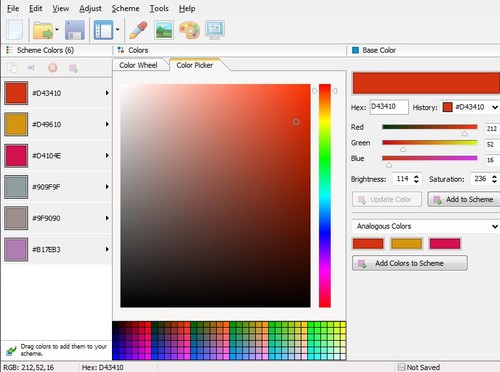Select the #909F9F gray-green scheme swatch
Viewport: 500px width, 372px height.
[16, 187]
